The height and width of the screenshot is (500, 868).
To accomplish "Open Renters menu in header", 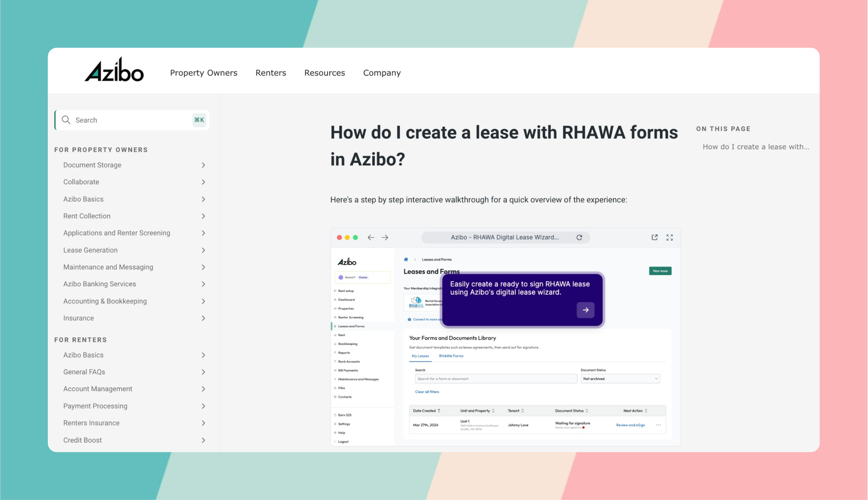I will (x=271, y=73).
